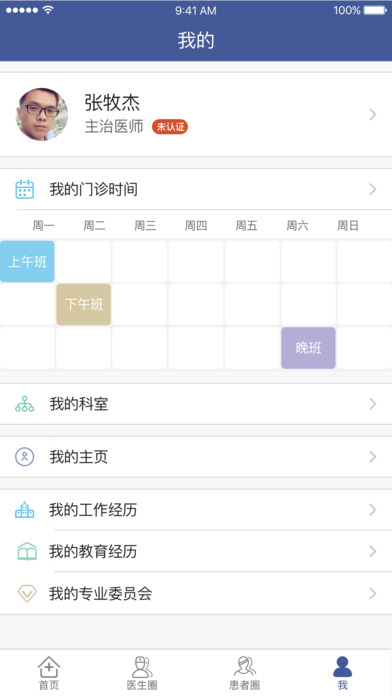Tap the 周一 column header

point(44,226)
